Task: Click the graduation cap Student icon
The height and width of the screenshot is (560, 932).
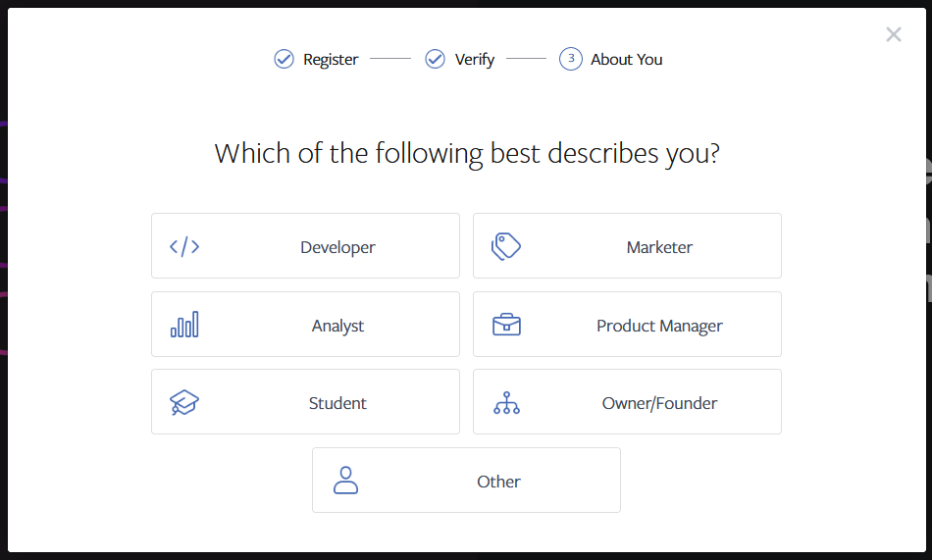Action: (x=184, y=402)
